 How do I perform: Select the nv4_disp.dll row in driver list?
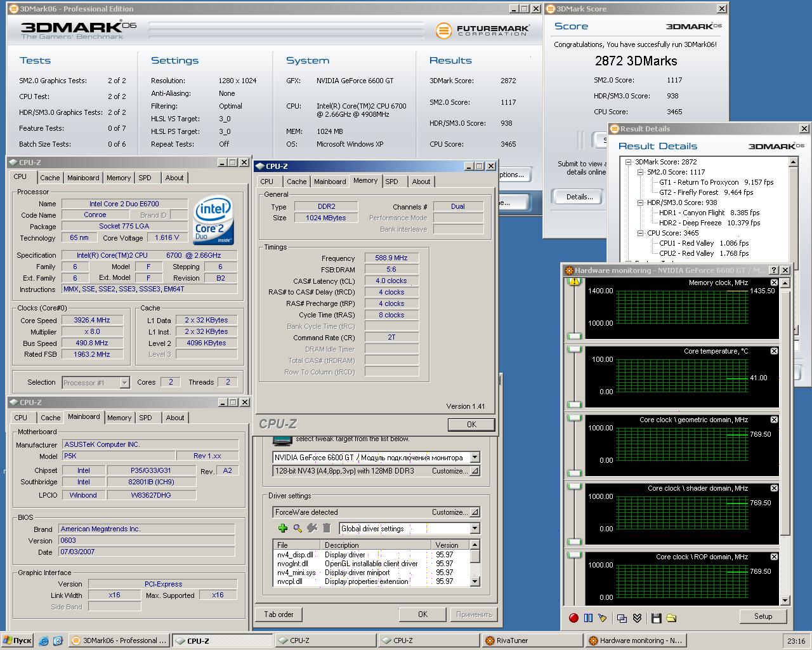pos(371,555)
